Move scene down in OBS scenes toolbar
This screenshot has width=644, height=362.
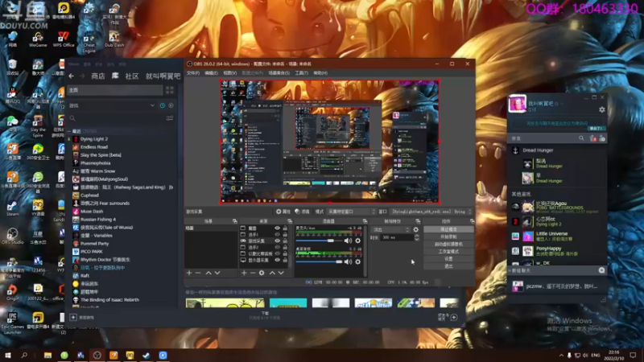tap(217, 273)
